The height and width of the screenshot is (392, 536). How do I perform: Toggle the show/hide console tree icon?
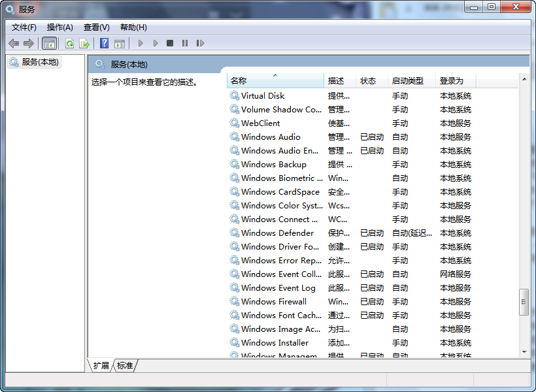pos(49,43)
